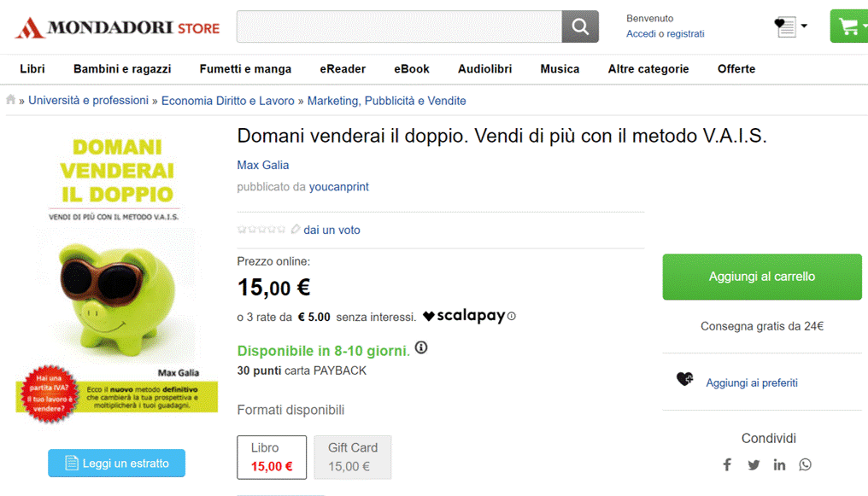Open the Altre categorie menu

click(648, 69)
